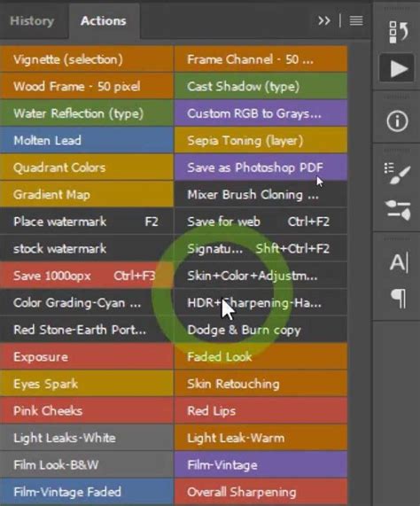The height and width of the screenshot is (506, 420).
Task: Play the Molten Lead action
Action: tap(87, 140)
